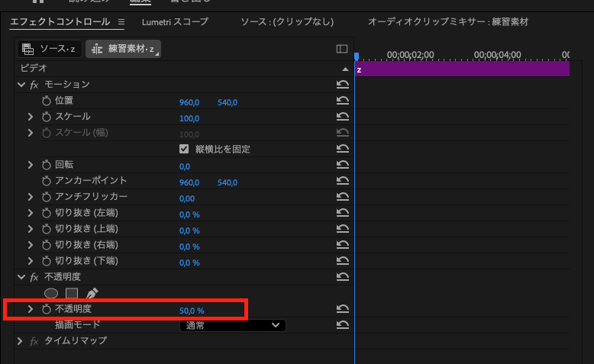The height and width of the screenshot is (364, 594).
Task: Select the rectangle mask tool under 不透明度
Action: (72, 293)
